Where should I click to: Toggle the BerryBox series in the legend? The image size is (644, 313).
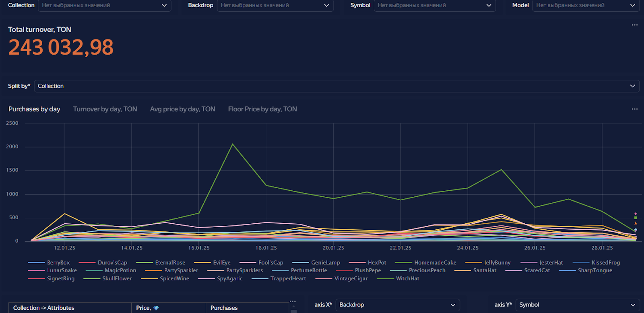49,263
